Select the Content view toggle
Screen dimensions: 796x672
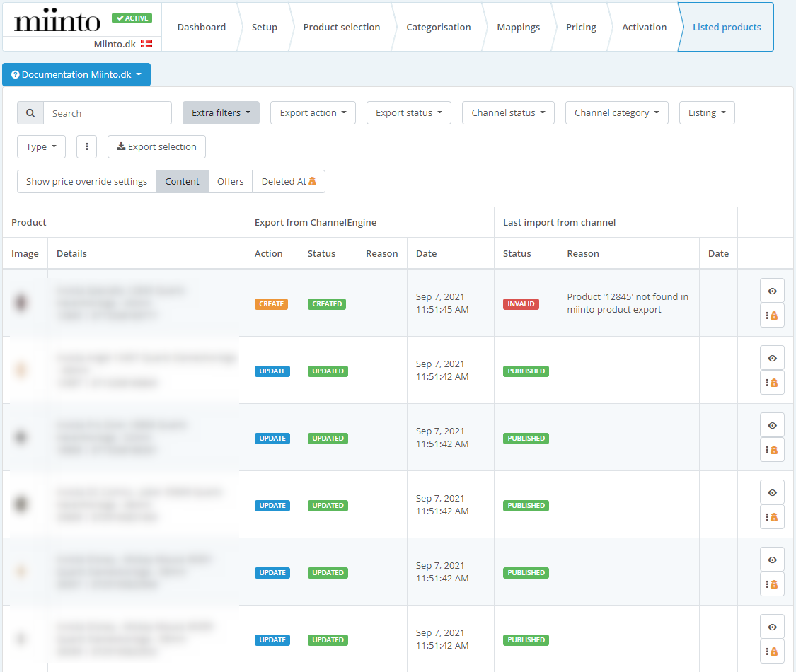tap(183, 181)
